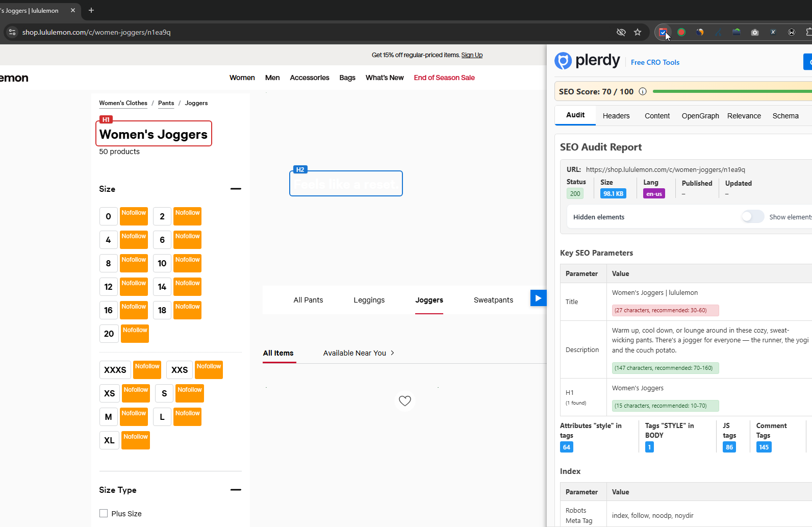Click the red circle record extension icon

point(681,32)
